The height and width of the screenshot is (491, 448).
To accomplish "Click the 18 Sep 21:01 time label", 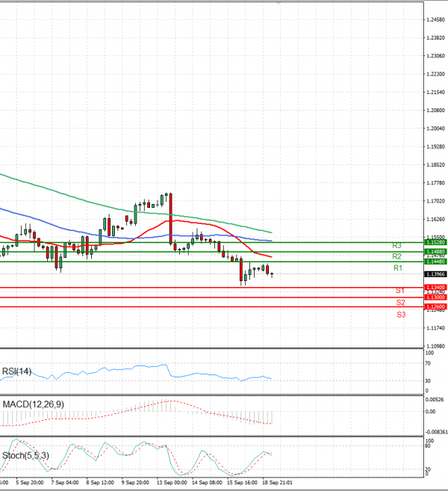I will 277,483.
